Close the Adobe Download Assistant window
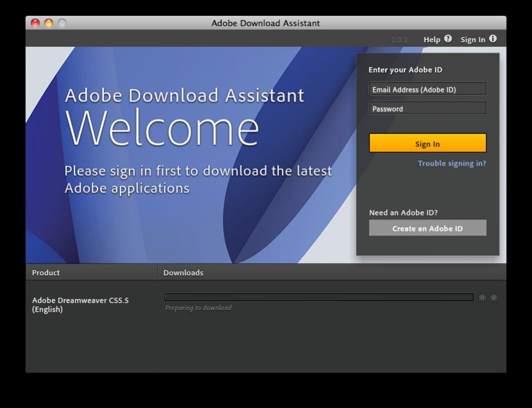The image size is (532, 408). click(x=35, y=23)
